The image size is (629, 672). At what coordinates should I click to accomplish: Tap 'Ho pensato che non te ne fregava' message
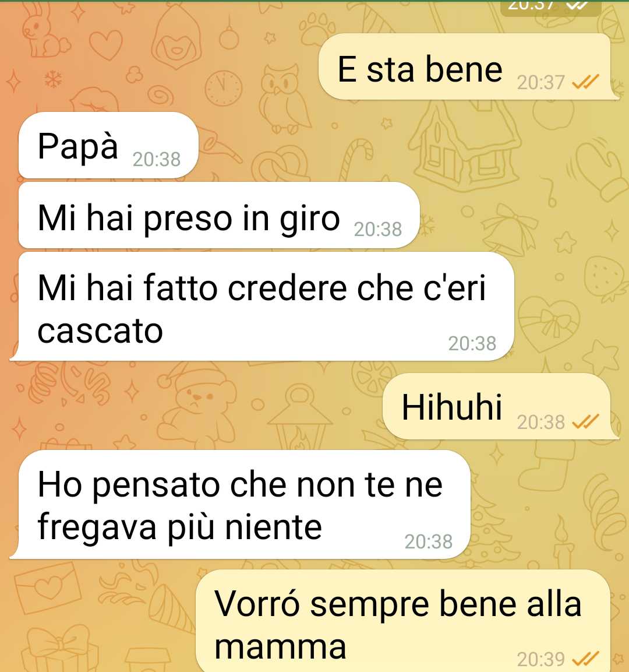point(240,505)
